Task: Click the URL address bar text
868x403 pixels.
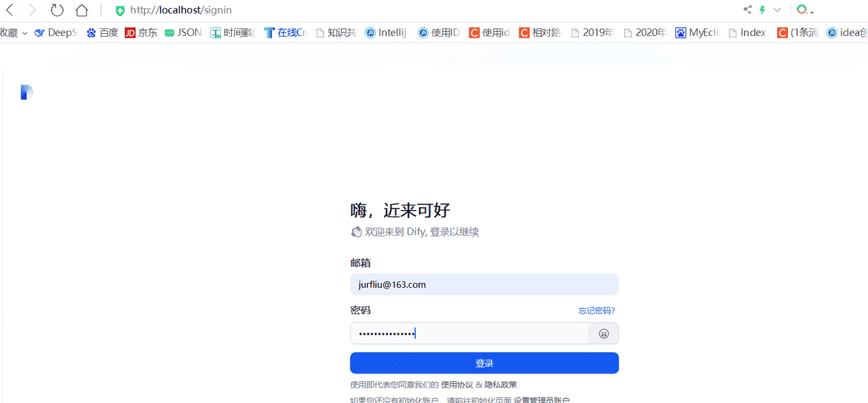Action: point(181,10)
